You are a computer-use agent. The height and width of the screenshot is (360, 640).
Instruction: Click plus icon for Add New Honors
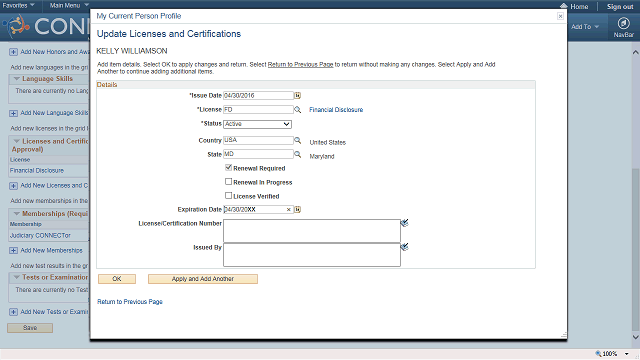coord(13,52)
